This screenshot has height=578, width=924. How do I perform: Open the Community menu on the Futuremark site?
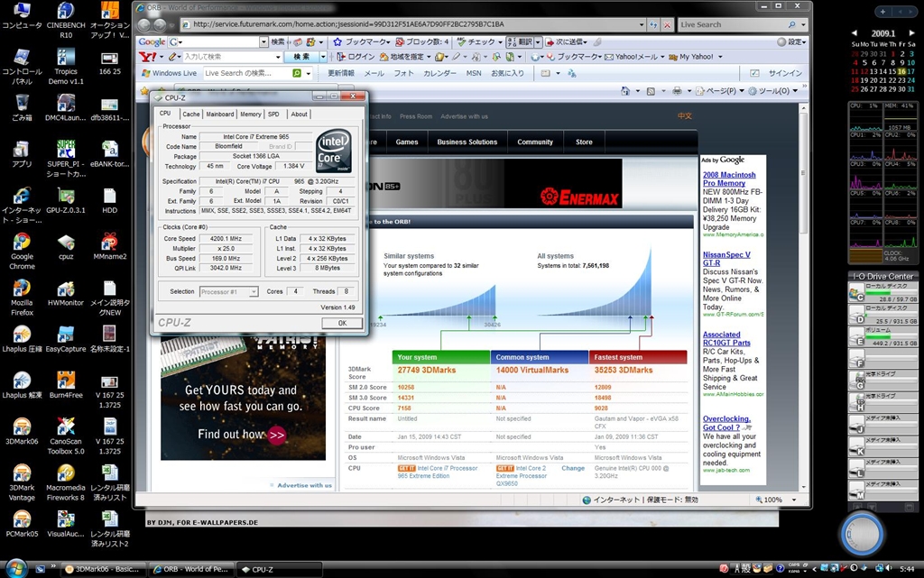(x=535, y=142)
